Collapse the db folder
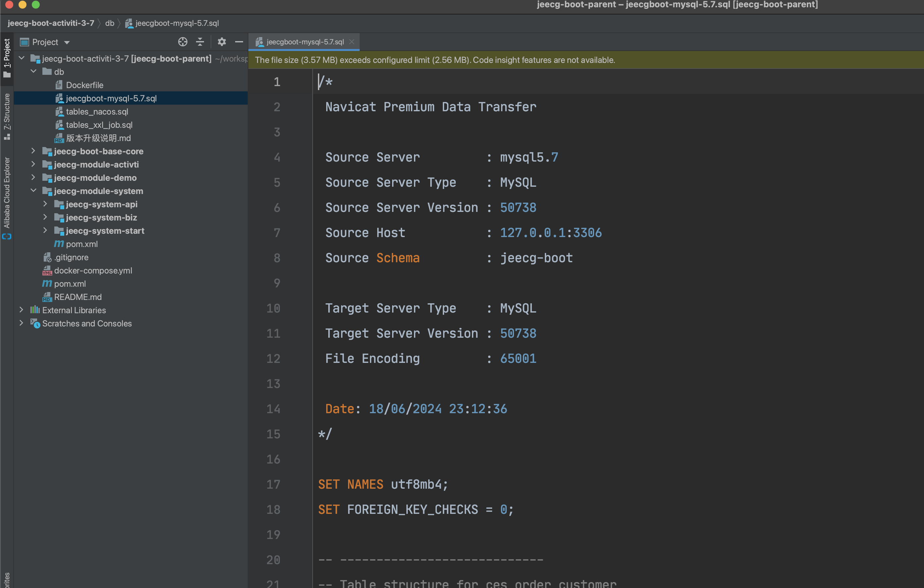924x588 pixels. [33, 71]
